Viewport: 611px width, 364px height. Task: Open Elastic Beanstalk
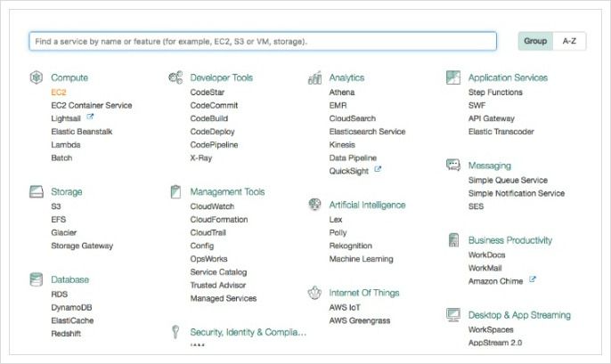(82, 132)
